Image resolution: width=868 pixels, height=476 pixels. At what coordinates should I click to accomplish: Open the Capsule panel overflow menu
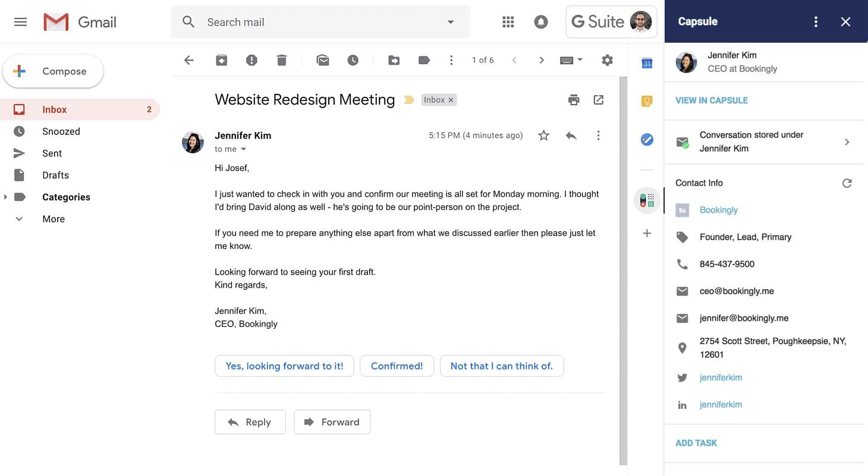coord(815,21)
